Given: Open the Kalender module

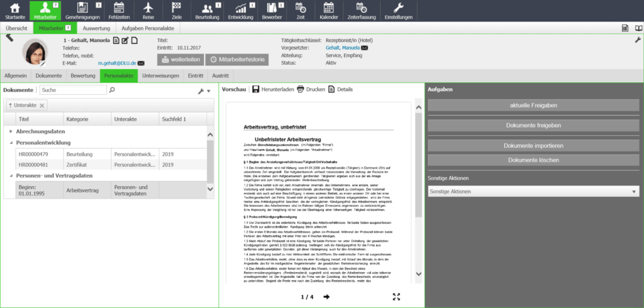Looking at the screenshot, I should (328, 11).
